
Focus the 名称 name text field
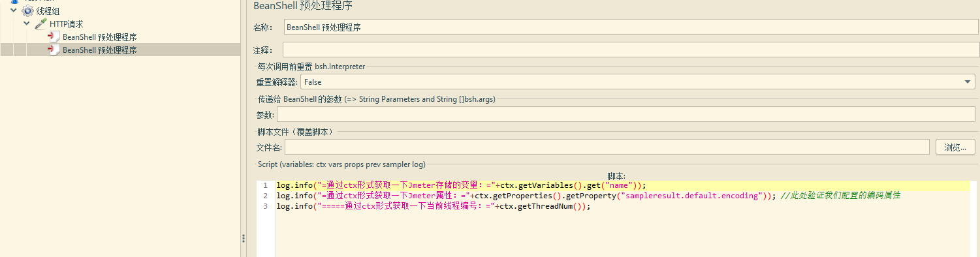[x=631, y=27]
